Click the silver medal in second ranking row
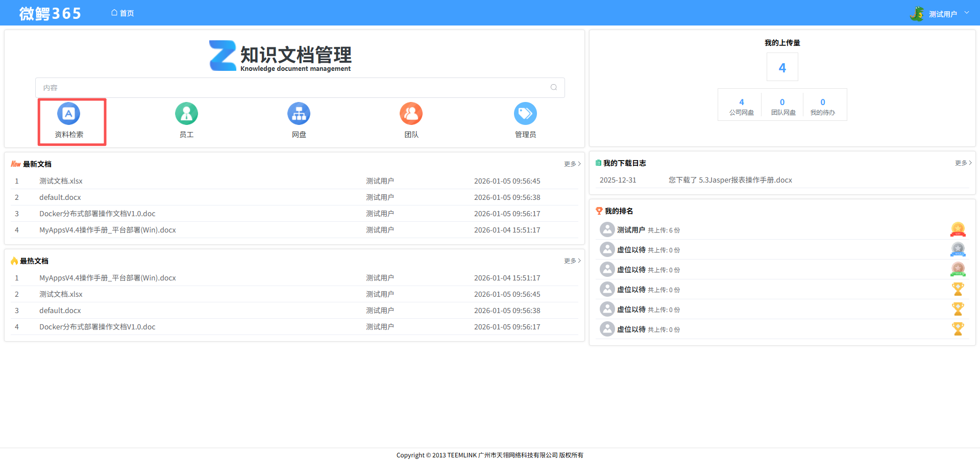 958,249
